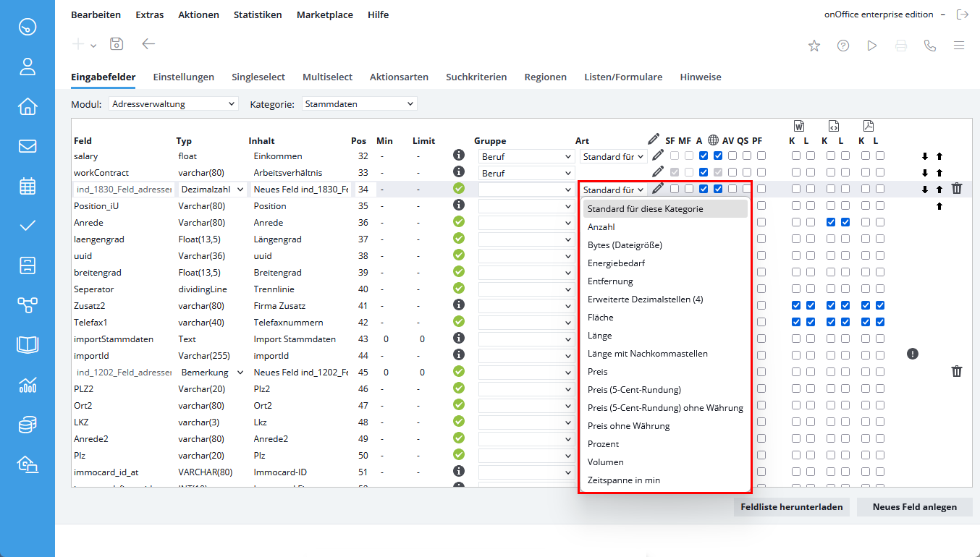Open Gruppe dropdown in the Anrede row
Image resolution: width=980 pixels, height=557 pixels.
[x=526, y=223]
